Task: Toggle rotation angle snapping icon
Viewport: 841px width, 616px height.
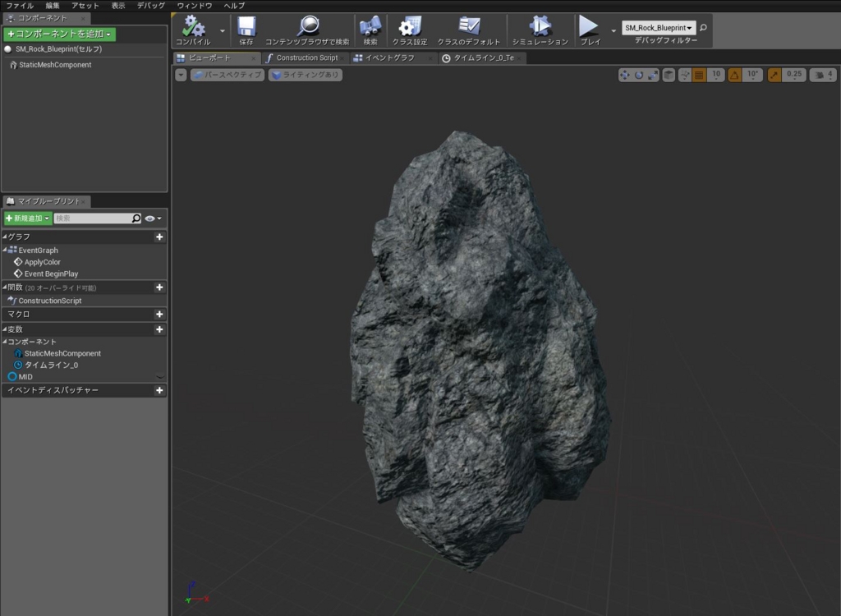Action: 734,75
